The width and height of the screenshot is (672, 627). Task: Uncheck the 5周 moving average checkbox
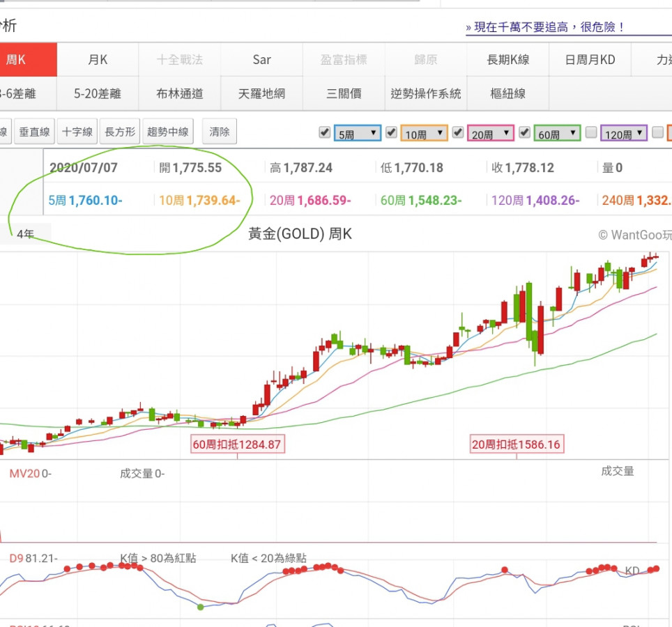pos(324,132)
